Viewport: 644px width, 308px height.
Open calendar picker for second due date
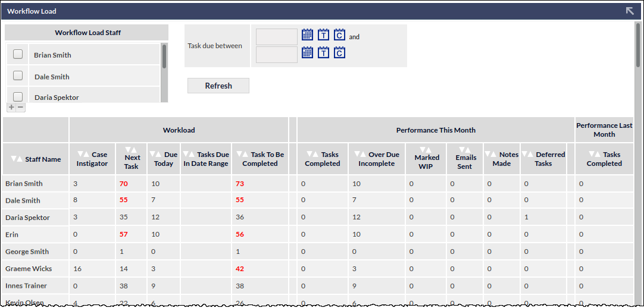click(307, 53)
